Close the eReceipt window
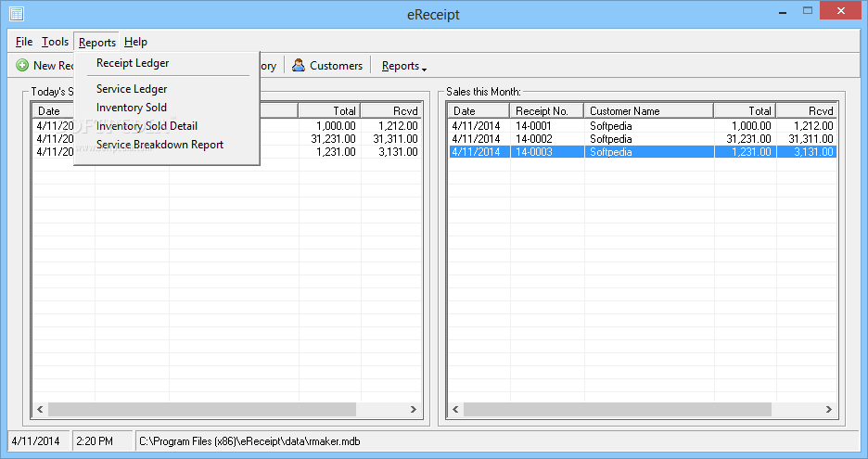This screenshot has height=459, width=868. click(840, 11)
